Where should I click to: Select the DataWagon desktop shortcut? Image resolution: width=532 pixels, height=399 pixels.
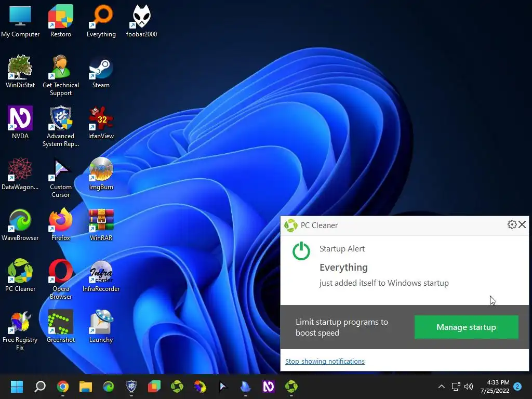[20, 174]
